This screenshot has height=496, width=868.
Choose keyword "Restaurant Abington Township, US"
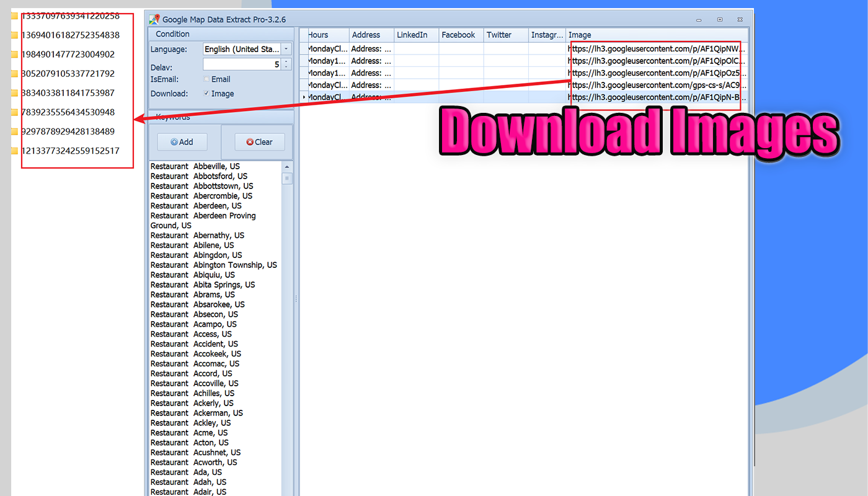pos(213,265)
